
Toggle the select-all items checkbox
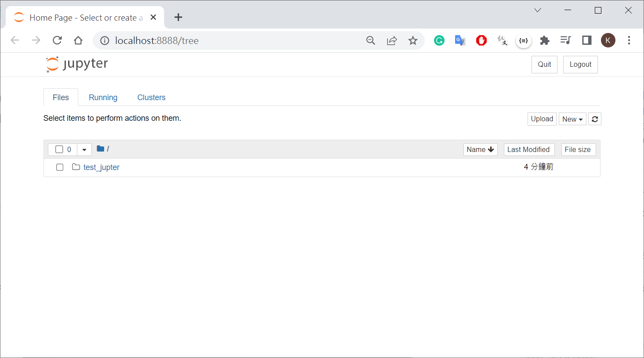pyautogui.click(x=59, y=149)
